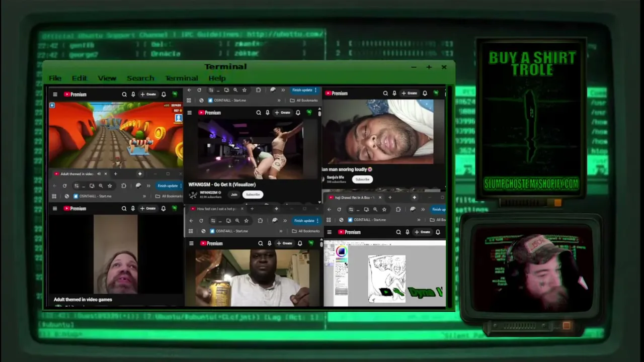This screenshot has width=644, height=362.
Task: Expand bookmarks overflow chevron in WFANGSM window
Action: click(x=279, y=100)
